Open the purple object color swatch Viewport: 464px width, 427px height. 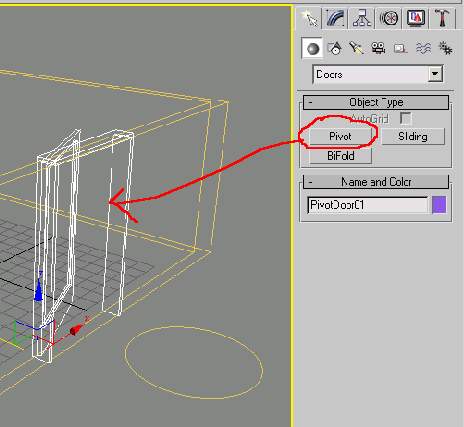point(439,205)
